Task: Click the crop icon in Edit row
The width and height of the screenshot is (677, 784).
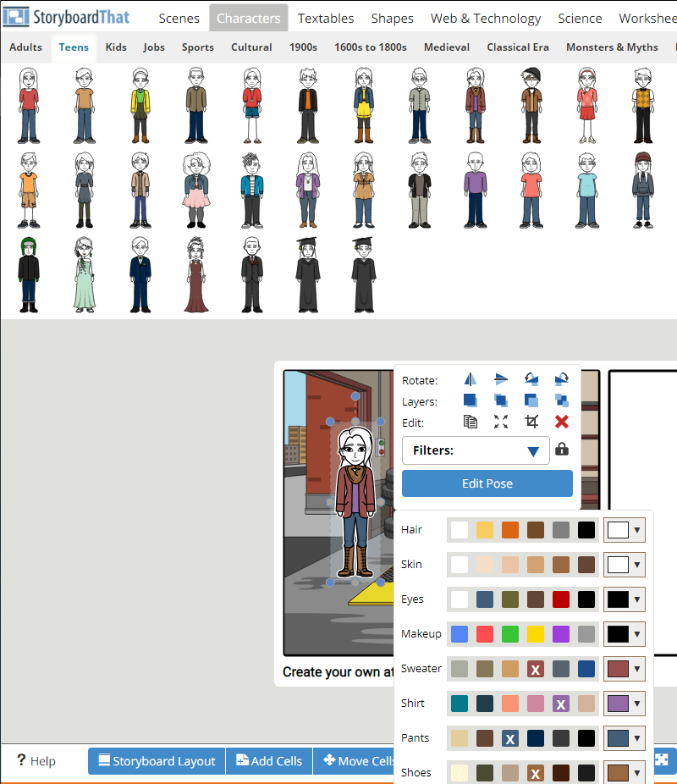Action: click(x=531, y=422)
